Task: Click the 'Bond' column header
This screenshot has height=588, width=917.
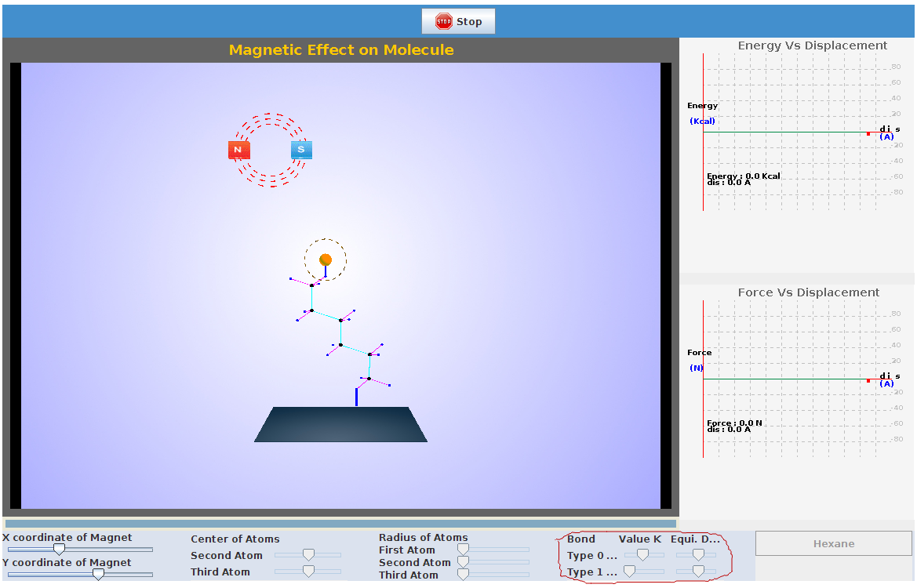Action: [x=580, y=539]
